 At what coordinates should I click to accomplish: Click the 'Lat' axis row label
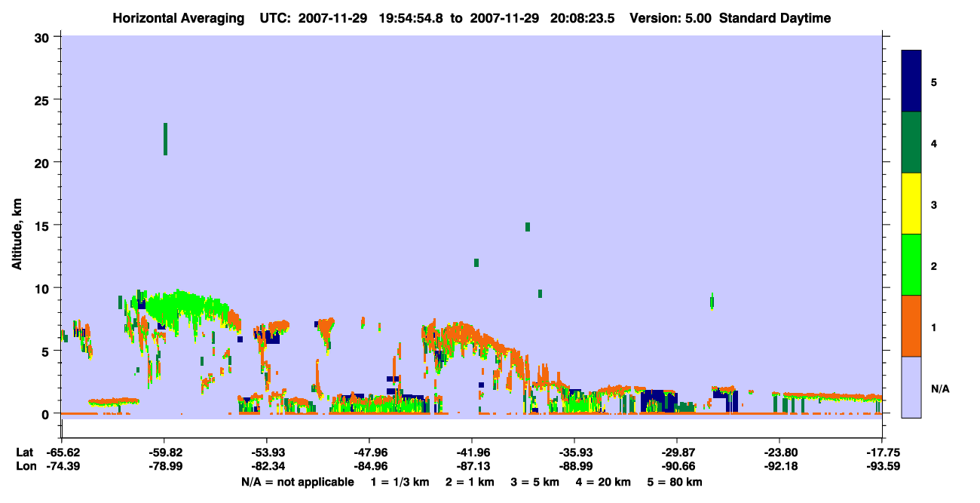pos(24,452)
